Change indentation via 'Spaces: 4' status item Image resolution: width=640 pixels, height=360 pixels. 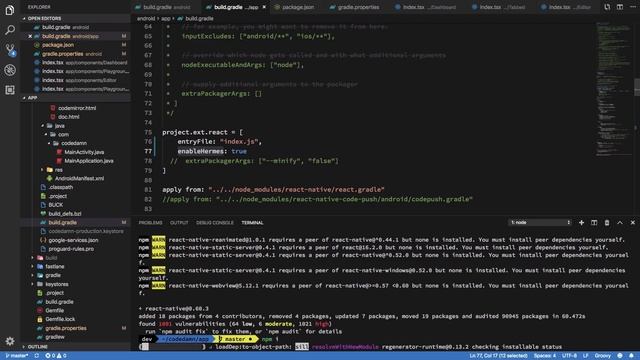[544, 356]
